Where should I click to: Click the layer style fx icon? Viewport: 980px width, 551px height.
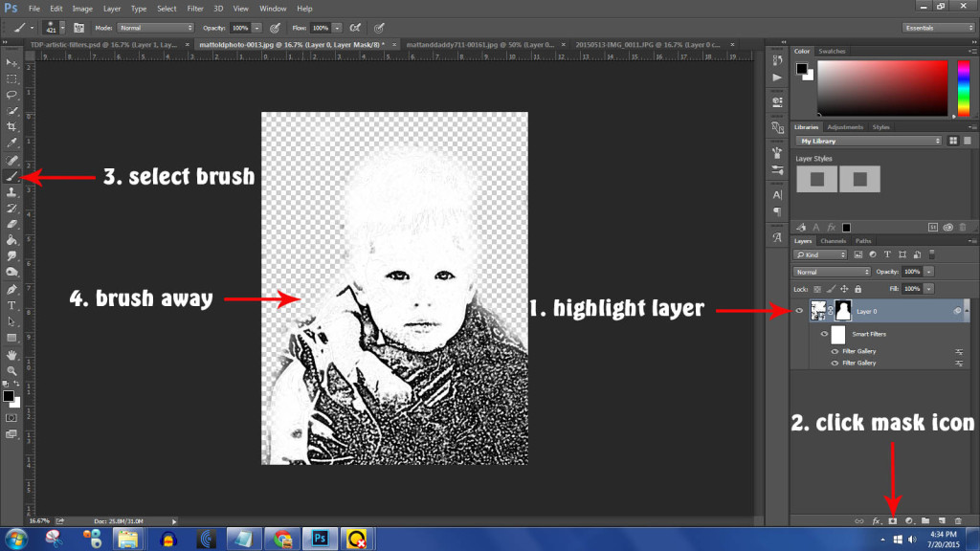coord(877,521)
